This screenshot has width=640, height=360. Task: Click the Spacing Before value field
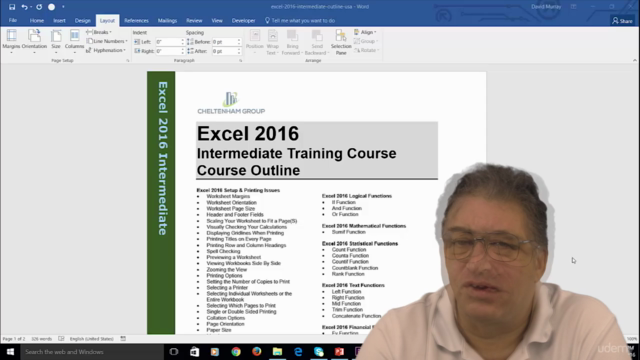tap(224, 42)
